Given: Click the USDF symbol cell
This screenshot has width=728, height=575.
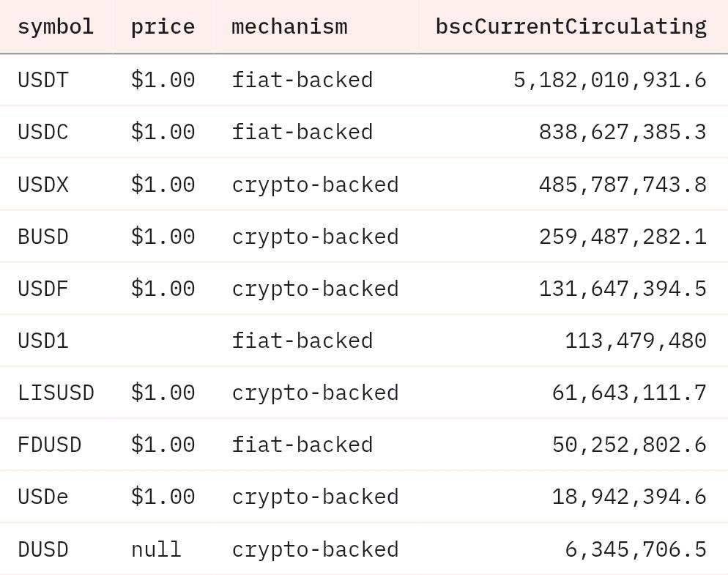Looking at the screenshot, I should pyautogui.click(x=43, y=289).
